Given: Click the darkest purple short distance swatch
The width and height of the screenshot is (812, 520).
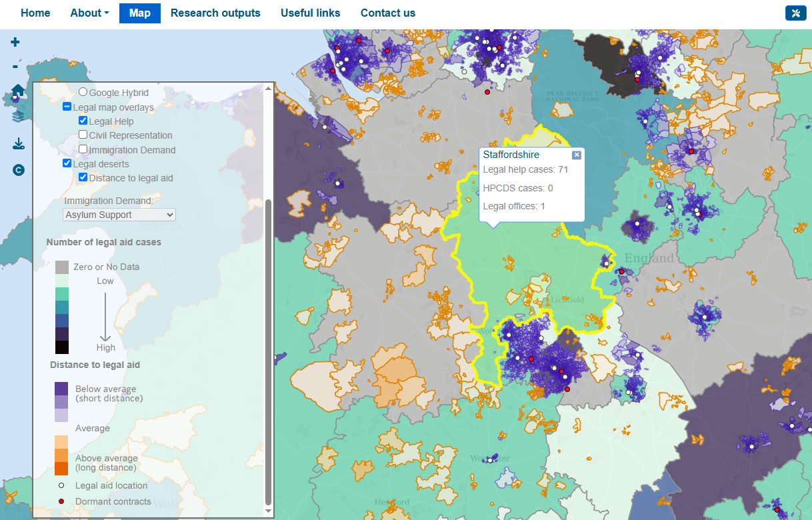Looking at the screenshot, I should [x=61, y=388].
